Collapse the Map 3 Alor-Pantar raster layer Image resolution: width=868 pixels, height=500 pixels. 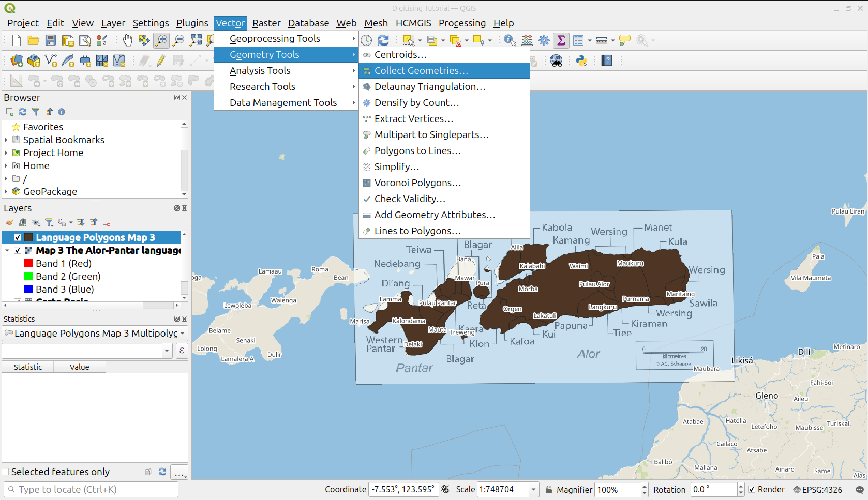pyautogui.click(x=7, y=250)
